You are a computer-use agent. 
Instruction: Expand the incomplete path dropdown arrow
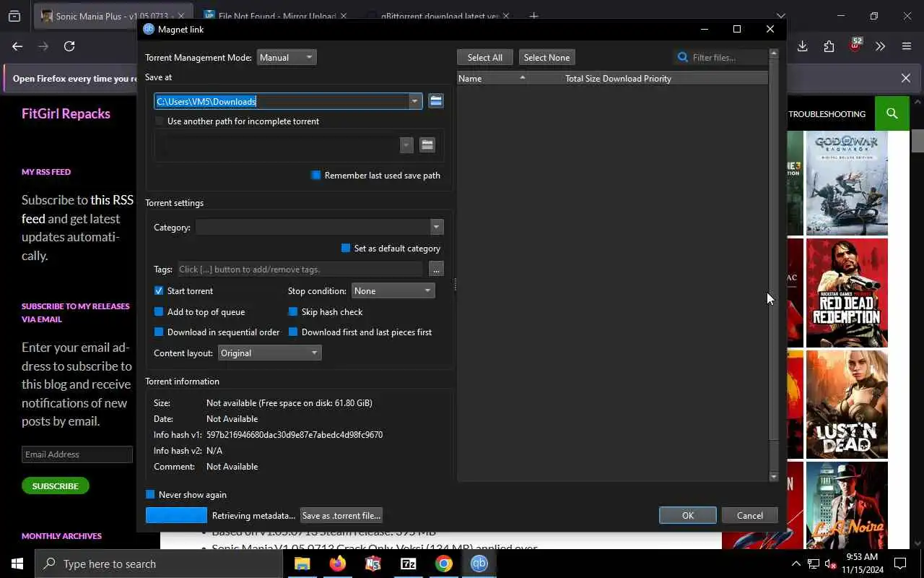click(406, 145)
